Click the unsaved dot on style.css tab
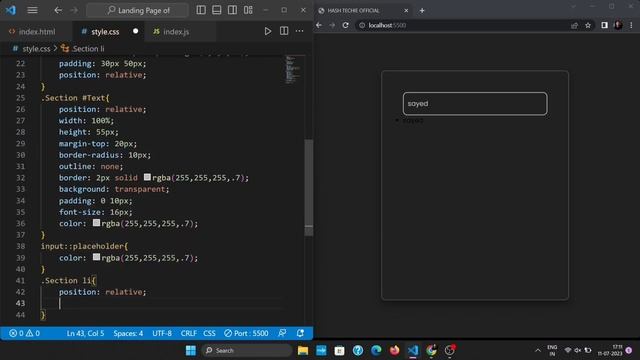The width and height of the screenshot is (640, 360). coord(135,31)
